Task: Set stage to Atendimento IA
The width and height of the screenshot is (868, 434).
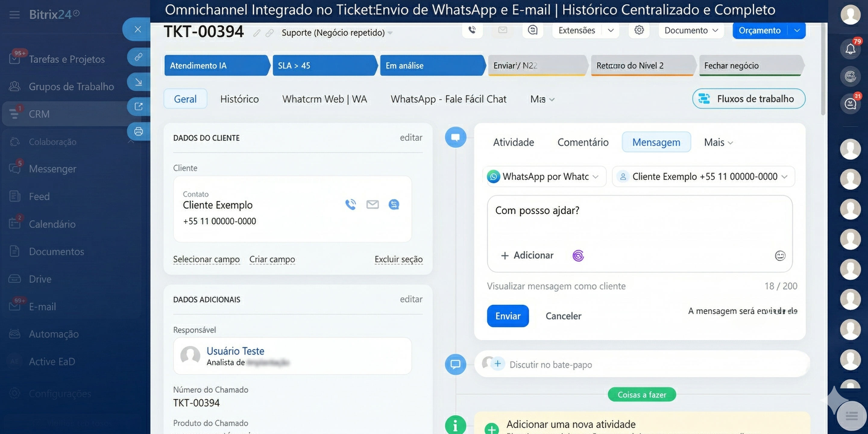Action: [x=217, y=65]
